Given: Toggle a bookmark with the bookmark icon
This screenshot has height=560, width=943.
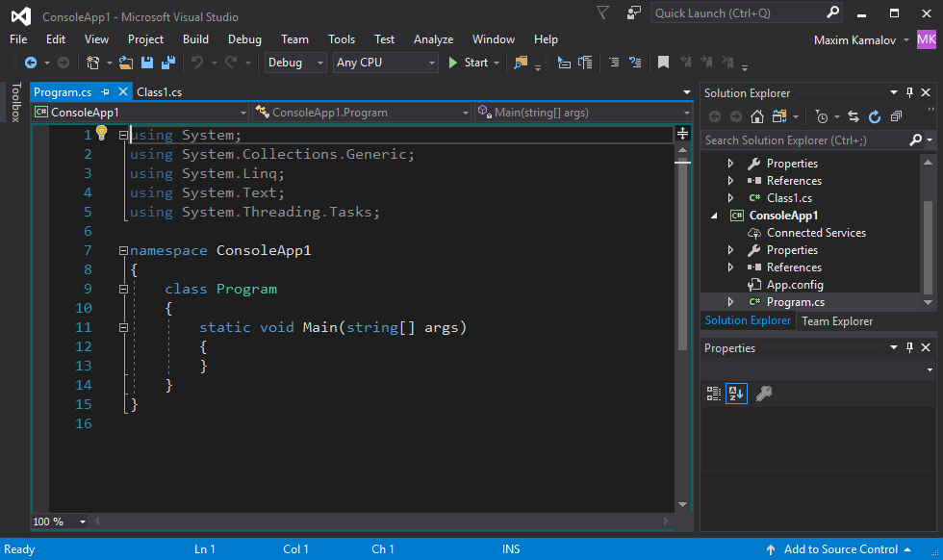Looking at the screenshot, I should (x=663, y=63).
